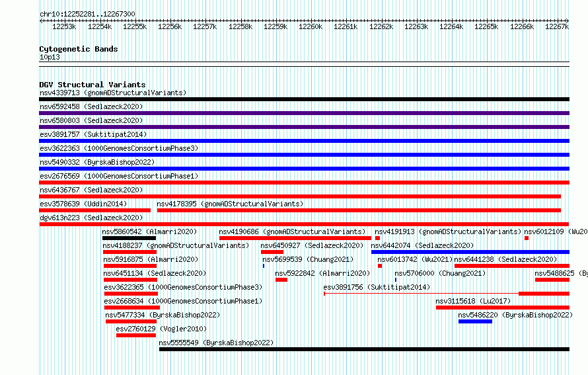Open nsv5860542 (Almarri2020) label
Screen dimensions: 588x375
pyautogui.click(x=149, y=231)
